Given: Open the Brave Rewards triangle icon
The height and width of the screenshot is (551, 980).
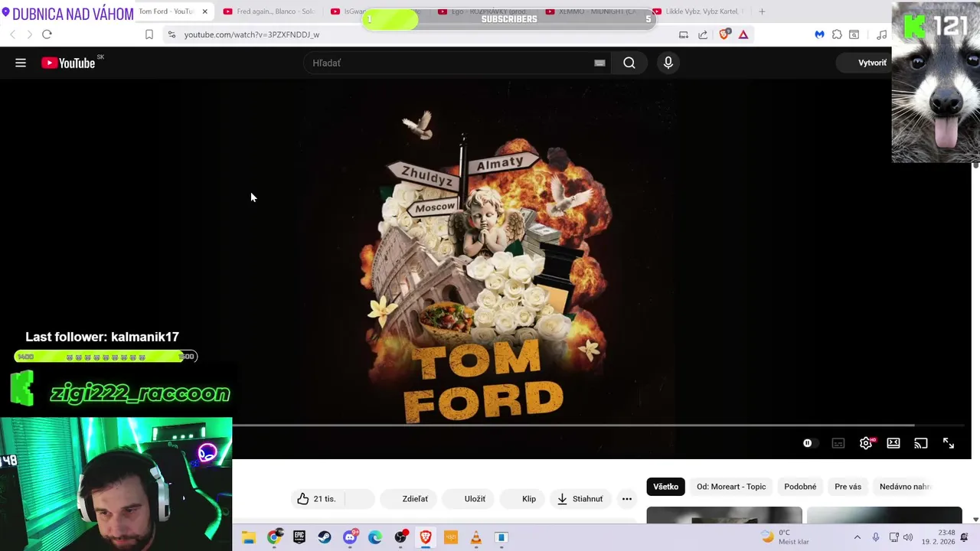Looking at the screenshot, I should [743, 34].
